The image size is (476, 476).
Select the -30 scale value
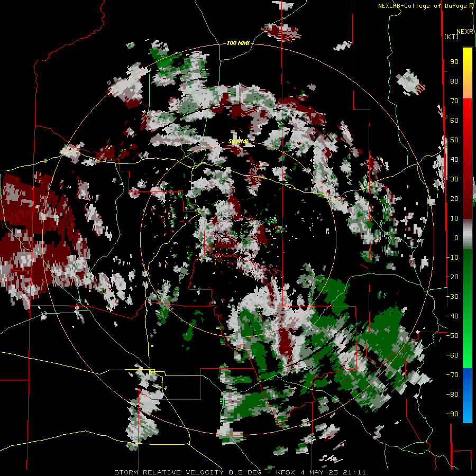(452, 297)
